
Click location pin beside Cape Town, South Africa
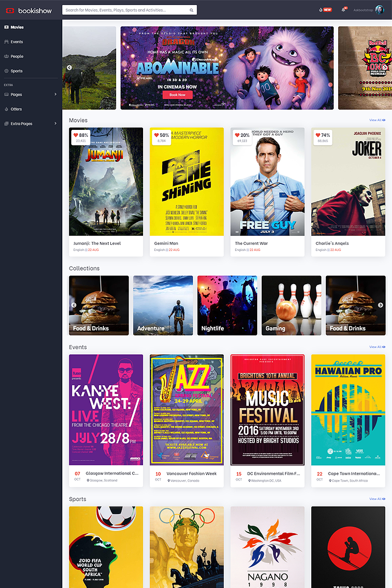tap(330, 481)
